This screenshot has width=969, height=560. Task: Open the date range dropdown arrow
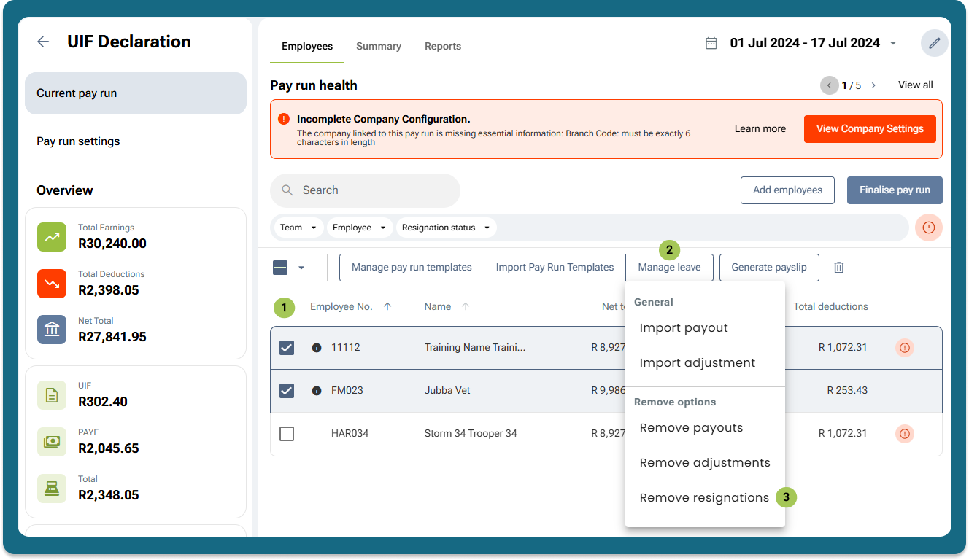(893, 44)
